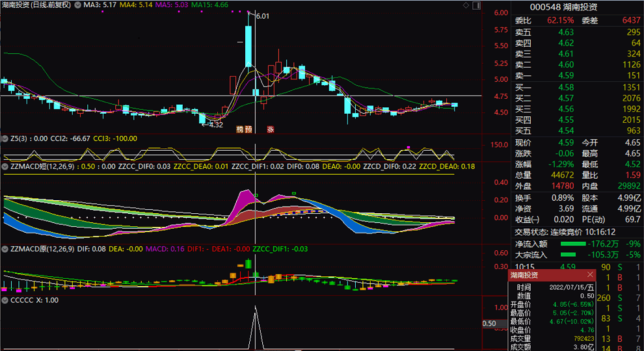This screenshot has height=351, width=644.
Task: Click the 000548 湖南投资 stock header
Action: pos(563,7)
